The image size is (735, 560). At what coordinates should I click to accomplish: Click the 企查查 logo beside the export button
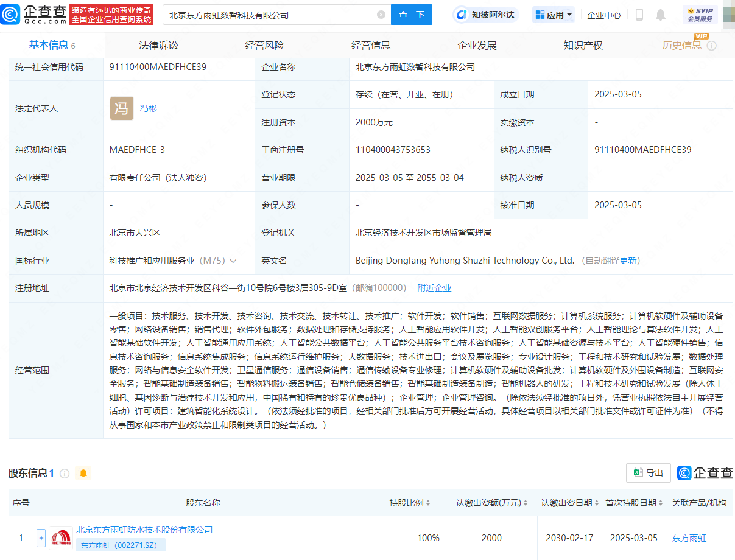pyautogui.click(x=705, y=473)
